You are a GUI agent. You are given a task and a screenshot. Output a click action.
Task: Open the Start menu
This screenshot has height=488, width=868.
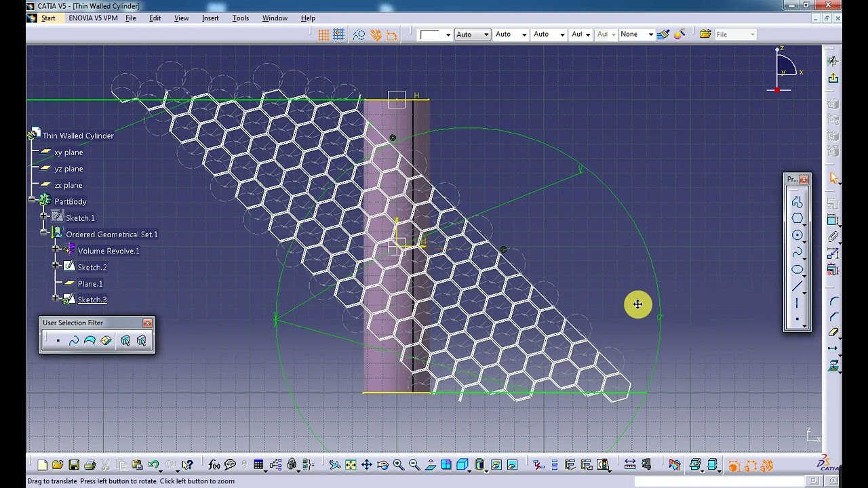[48, 18]
